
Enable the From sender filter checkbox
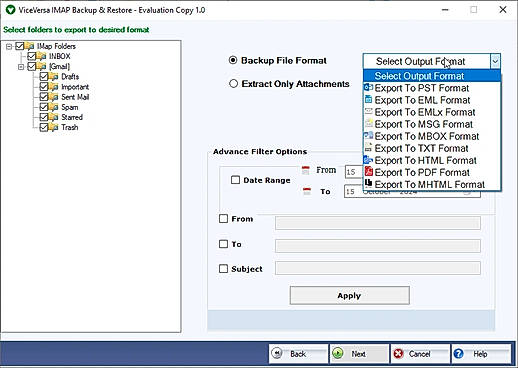[x=223, y=218]
